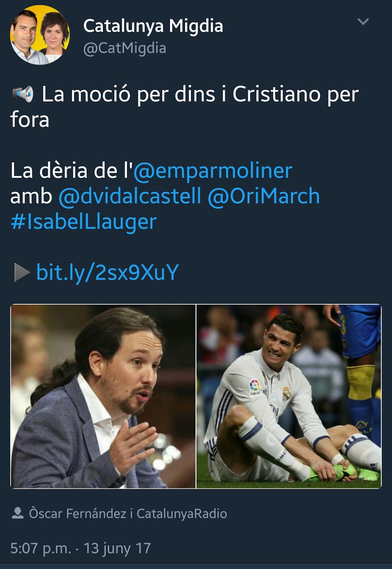Open the @OriMarch mention
The height and width of the screenshot is (569, 392).
pos(264,196)
